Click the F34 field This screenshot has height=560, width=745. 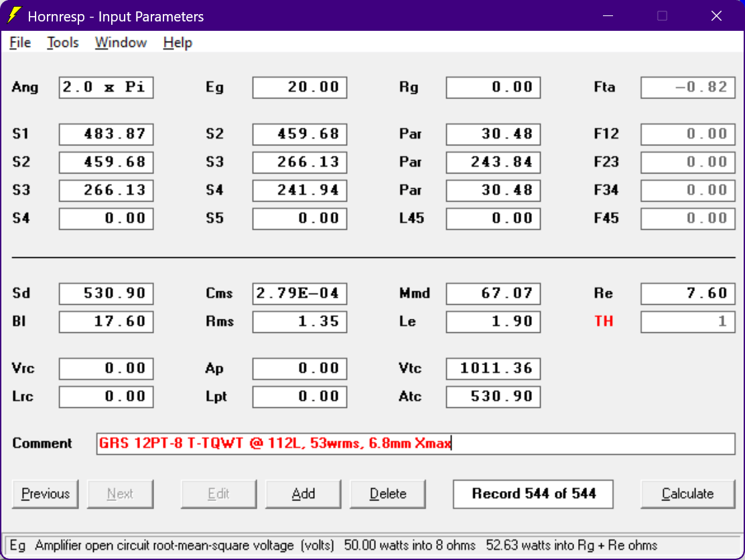[x=687, y=190]
